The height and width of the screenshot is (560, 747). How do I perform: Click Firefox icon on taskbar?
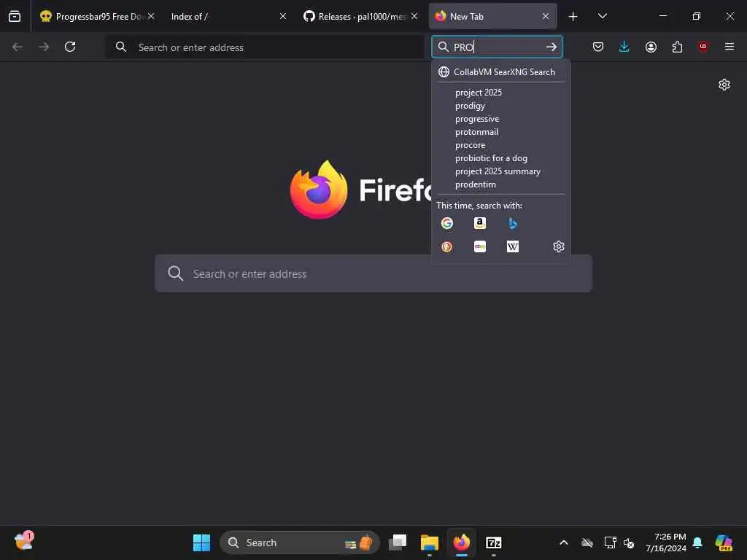click(462, 542)
